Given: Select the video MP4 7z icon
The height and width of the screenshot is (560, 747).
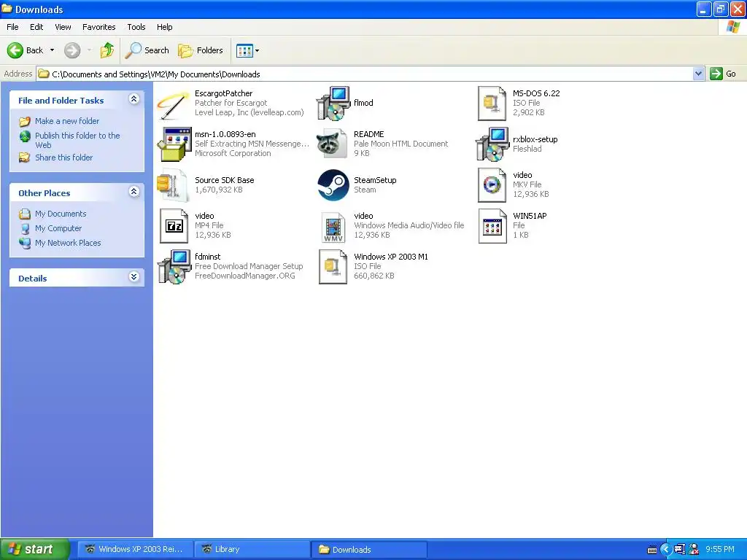Looking at the screenshot, I should [x=174, y=226].
